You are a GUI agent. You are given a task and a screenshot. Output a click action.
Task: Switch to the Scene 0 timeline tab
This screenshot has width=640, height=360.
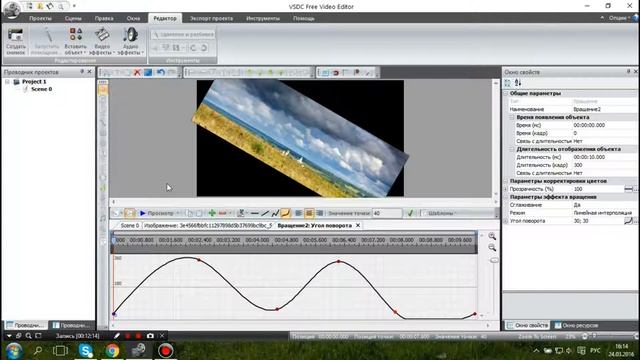pyautogui.click(x=130, y=225)
